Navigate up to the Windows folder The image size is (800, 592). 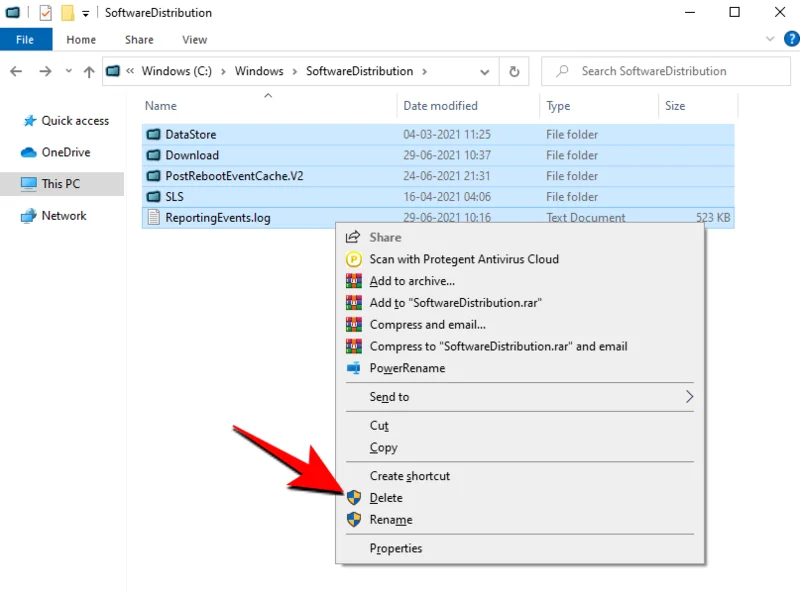(x=88, y=71)
